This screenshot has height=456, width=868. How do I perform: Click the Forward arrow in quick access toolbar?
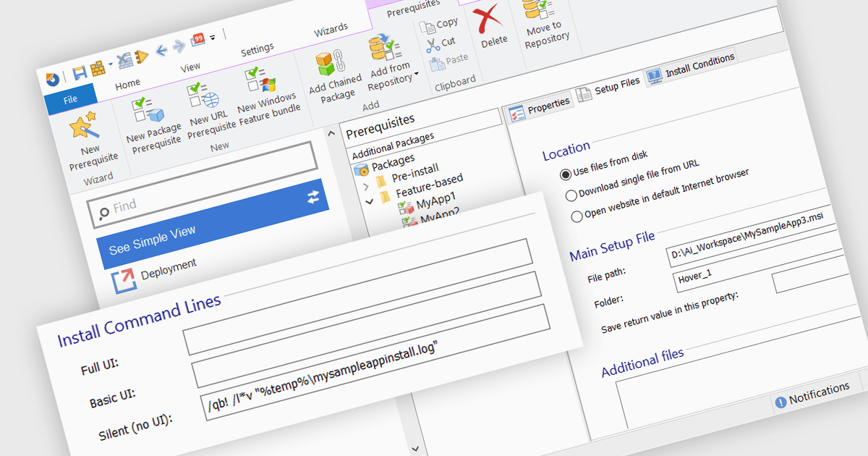point(178,46)
